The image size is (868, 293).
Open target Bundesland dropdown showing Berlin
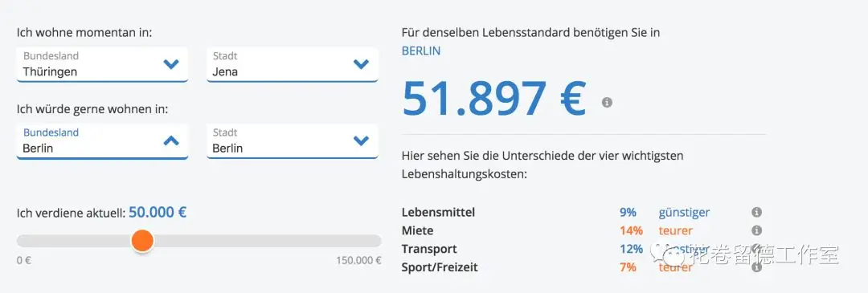click(102, 141)
